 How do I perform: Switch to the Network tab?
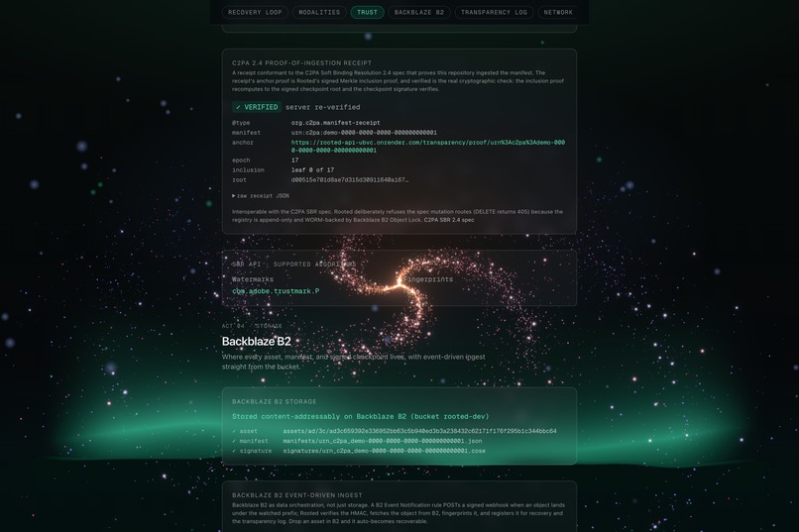coord(558,12)
